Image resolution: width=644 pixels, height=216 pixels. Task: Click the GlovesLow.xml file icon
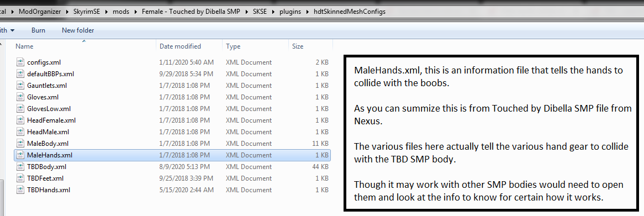point(20,109)
